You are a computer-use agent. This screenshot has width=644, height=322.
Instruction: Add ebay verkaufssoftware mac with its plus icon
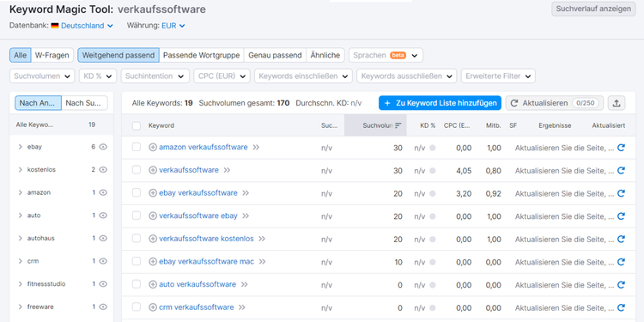(153, 261)
